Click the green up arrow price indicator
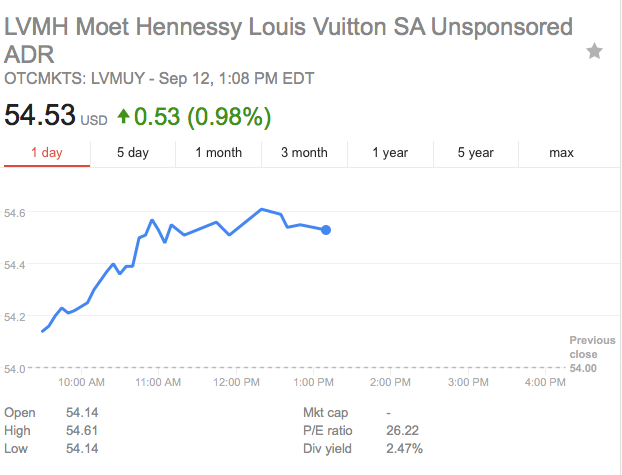Viewport: 622px width, 475px height. coord(123,116)
